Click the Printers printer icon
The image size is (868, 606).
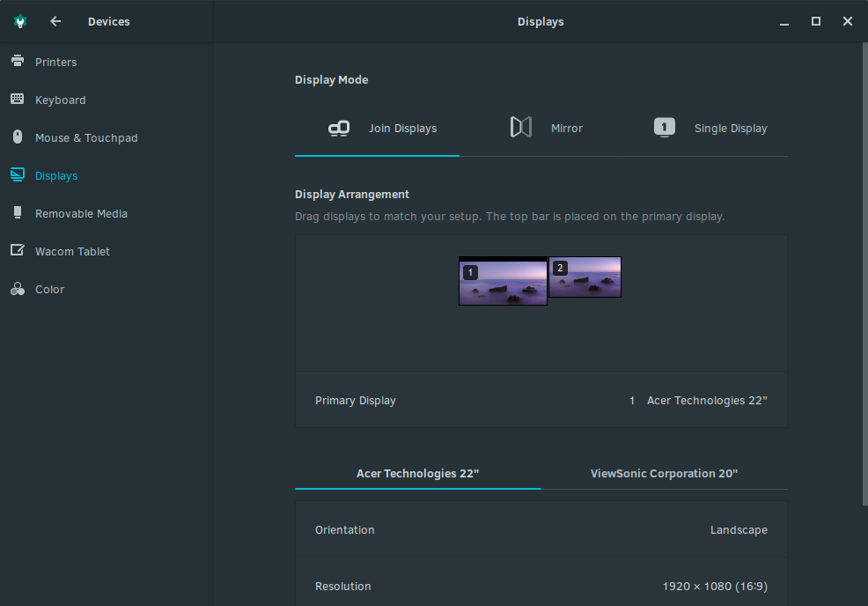pos(17,61)
